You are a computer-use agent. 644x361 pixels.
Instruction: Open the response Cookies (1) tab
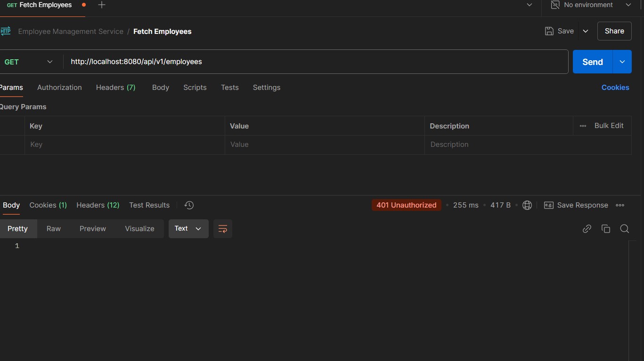tap(48, 205)
